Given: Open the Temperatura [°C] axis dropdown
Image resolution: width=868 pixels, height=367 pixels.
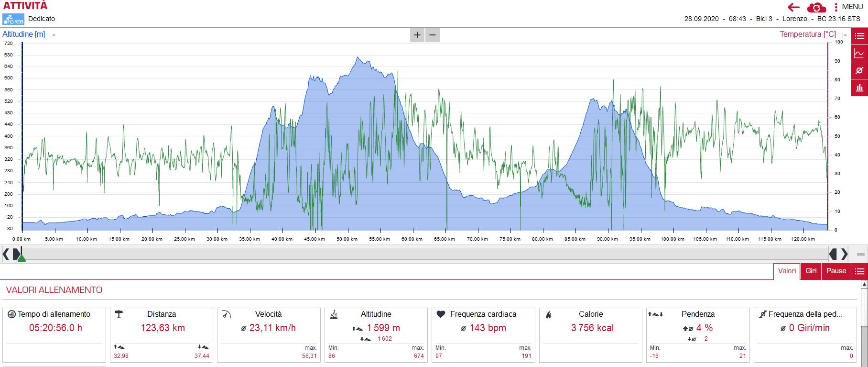Looking at the screenshot, I should click(x=845, y=35).
